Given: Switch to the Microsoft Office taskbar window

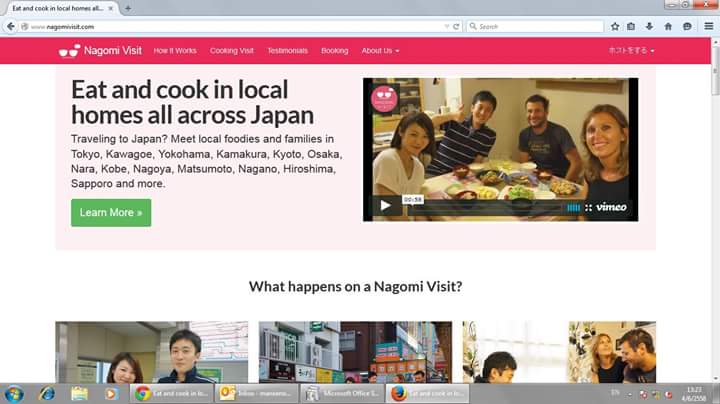Looking at the screenshot, I should [342, 393].
